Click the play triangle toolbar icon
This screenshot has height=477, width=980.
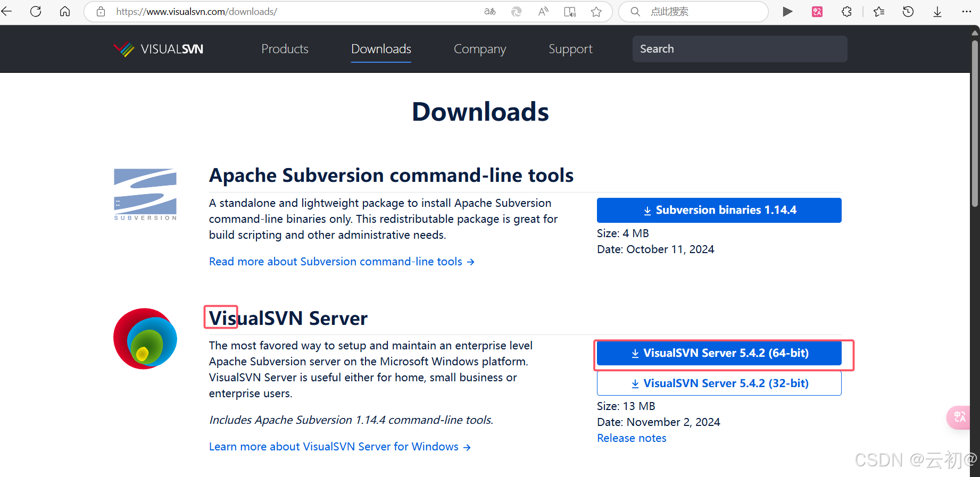click(x=788, y=11)
